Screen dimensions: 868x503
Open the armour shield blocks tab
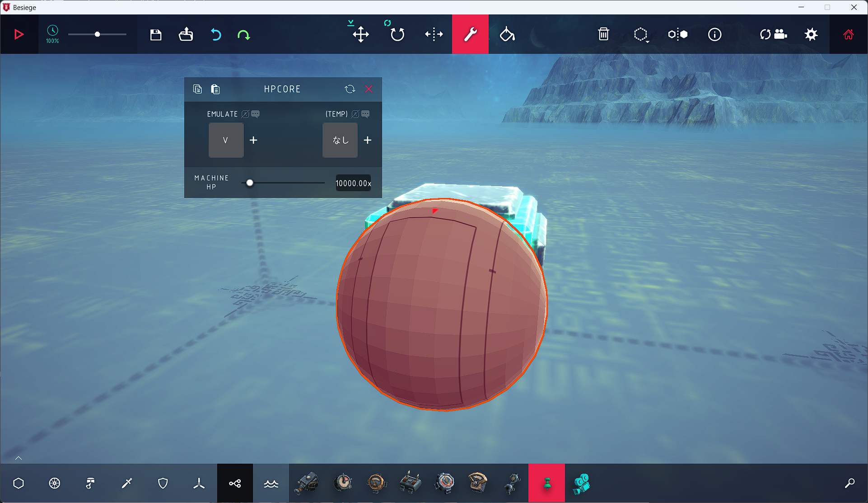[x=163, y=483]
